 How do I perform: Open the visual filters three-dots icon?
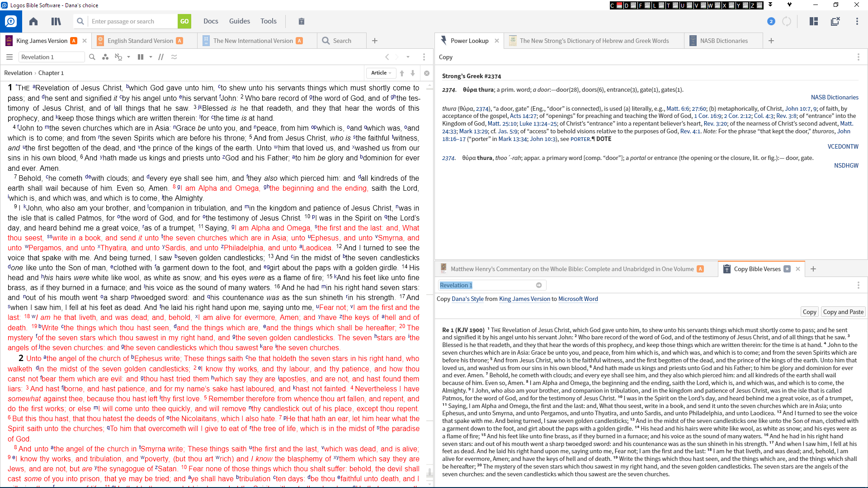click(x=105, y=57)
